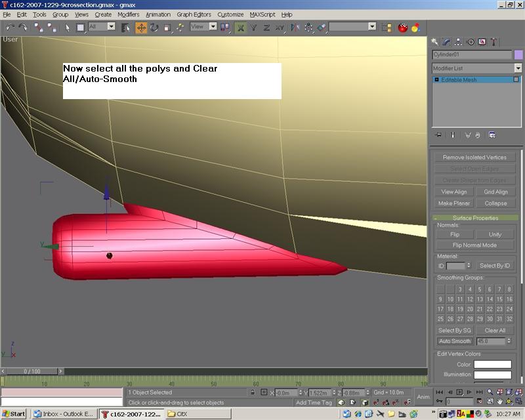Open the Material Editor red sphere icon

[x=403, y=28]
